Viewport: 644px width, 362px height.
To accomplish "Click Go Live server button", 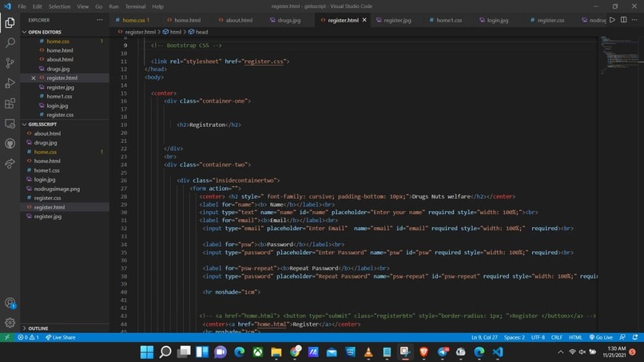I will [601, 337].
